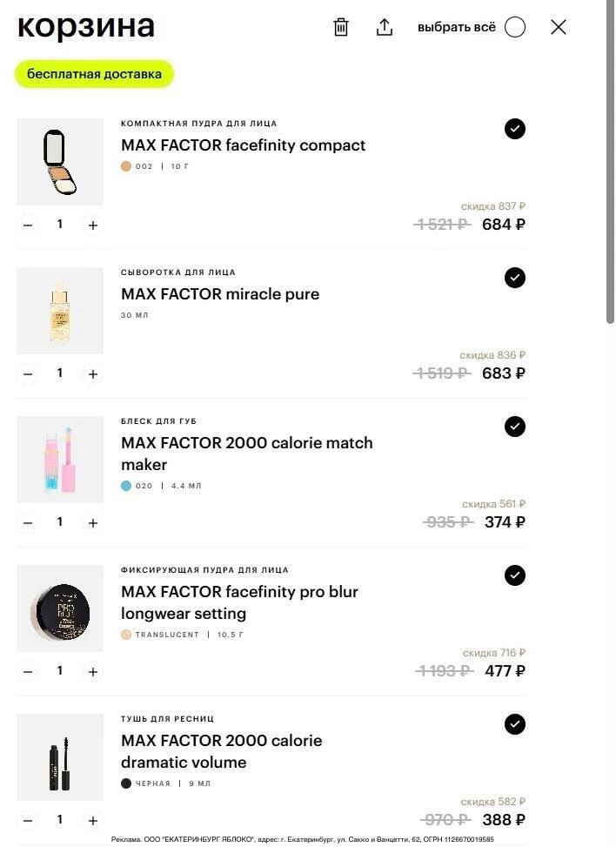Decrease quantity of facefinity compact powder
This screenshot has height=847, width=616.
point(28,225)
